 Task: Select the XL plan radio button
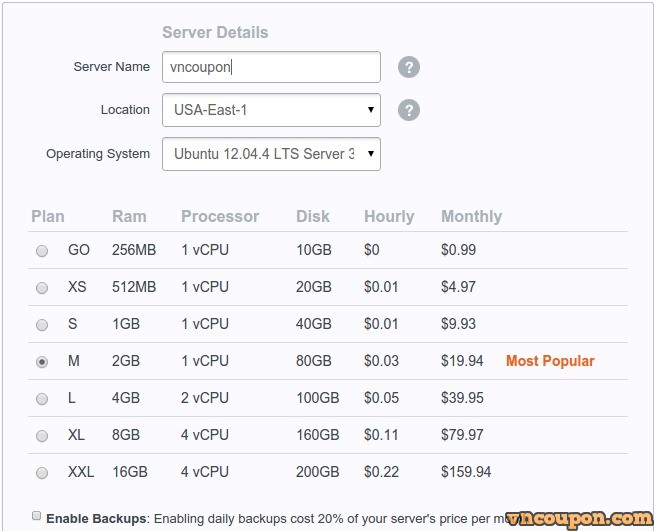42,436
